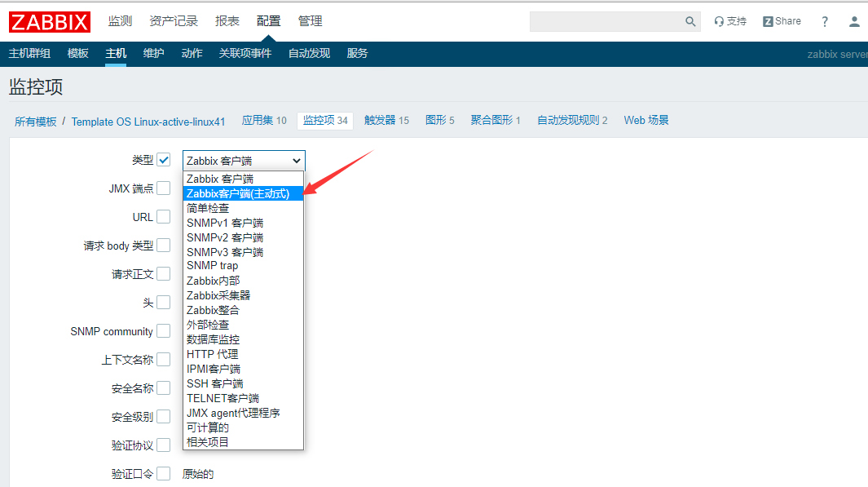Check the 安全名称 checkbox
Image resolution: width=868 pixels, height=487 pixels.
click(163, 387)
